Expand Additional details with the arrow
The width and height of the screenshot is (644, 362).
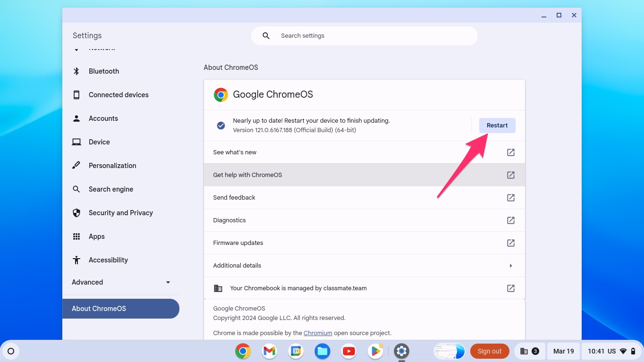pos(511,266)
